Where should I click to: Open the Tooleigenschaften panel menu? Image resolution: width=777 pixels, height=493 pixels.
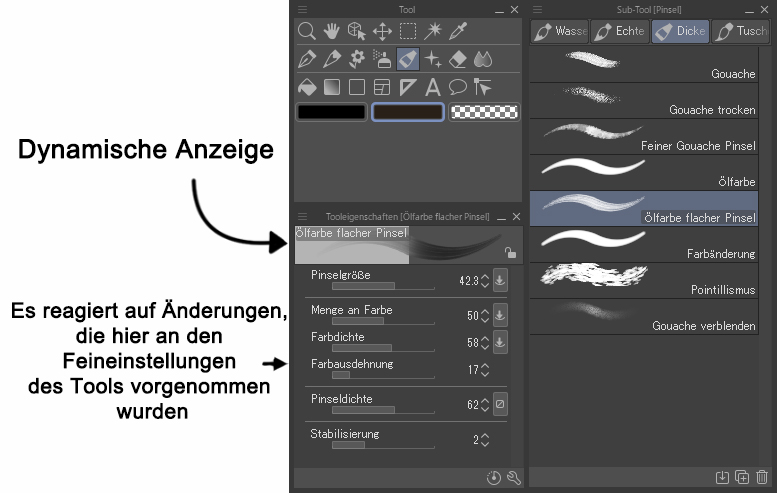pos(300,216)
